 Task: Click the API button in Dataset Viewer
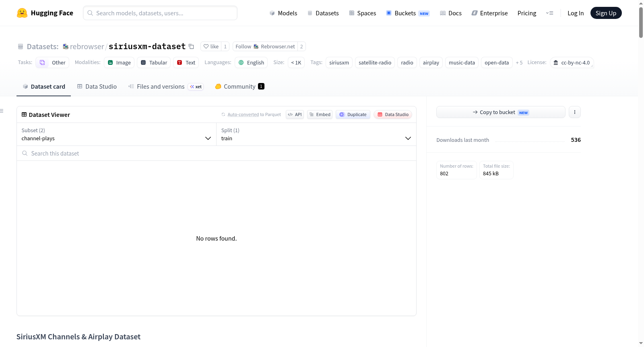295,114
